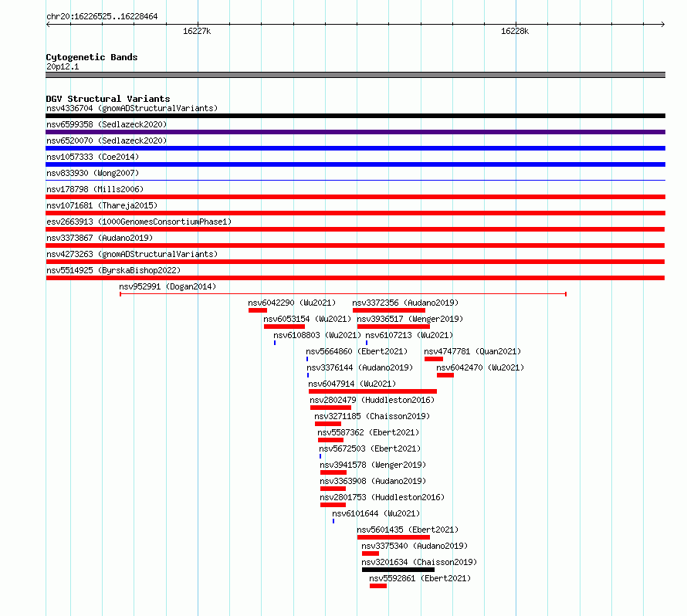The width and height of the screenshot is (687, 616).
Task: Click the red bar under nsv6042290
Action: pos(258,310)
